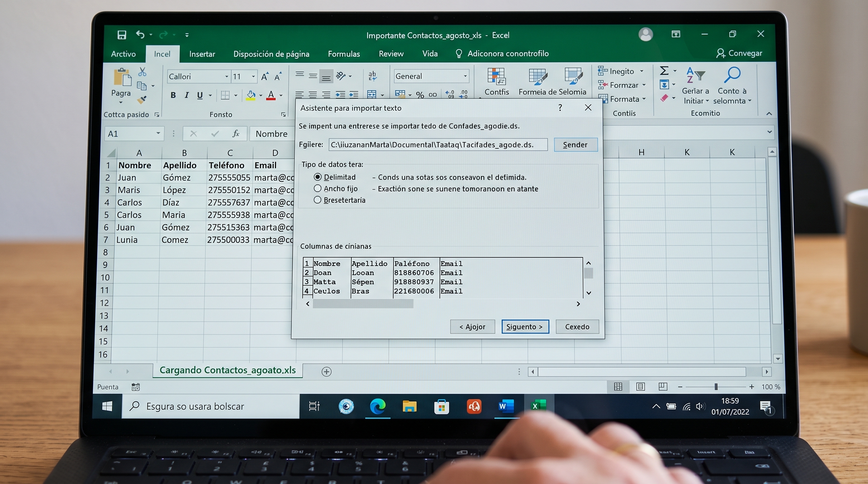Switch to normal grid view icon

tap(618, 387)
